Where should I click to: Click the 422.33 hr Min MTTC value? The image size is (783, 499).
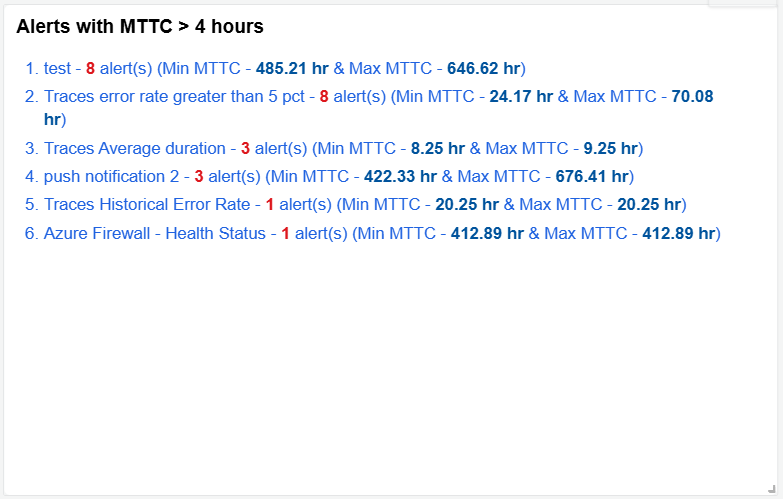(400, 177)
